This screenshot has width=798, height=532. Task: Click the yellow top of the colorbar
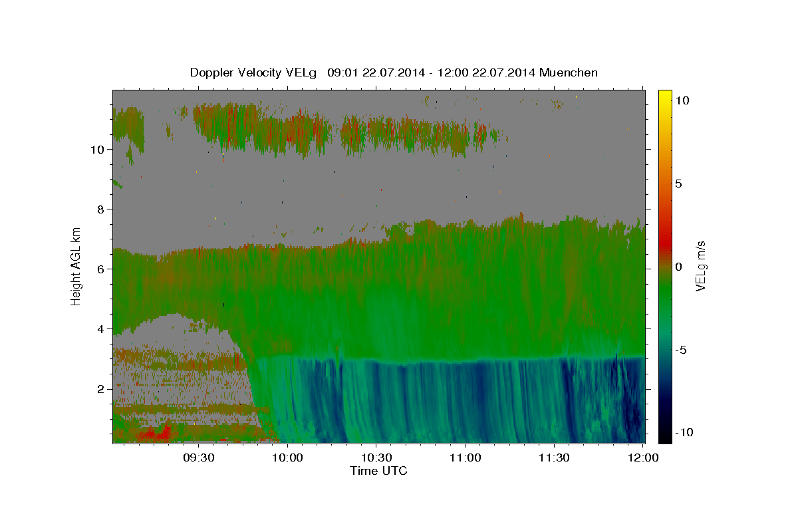[x=665, y=97]
